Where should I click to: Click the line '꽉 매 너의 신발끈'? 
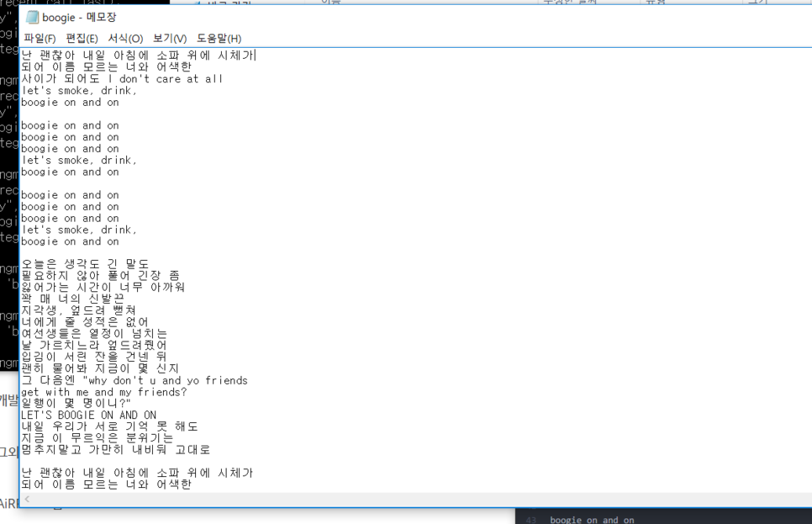click(72, 299)
